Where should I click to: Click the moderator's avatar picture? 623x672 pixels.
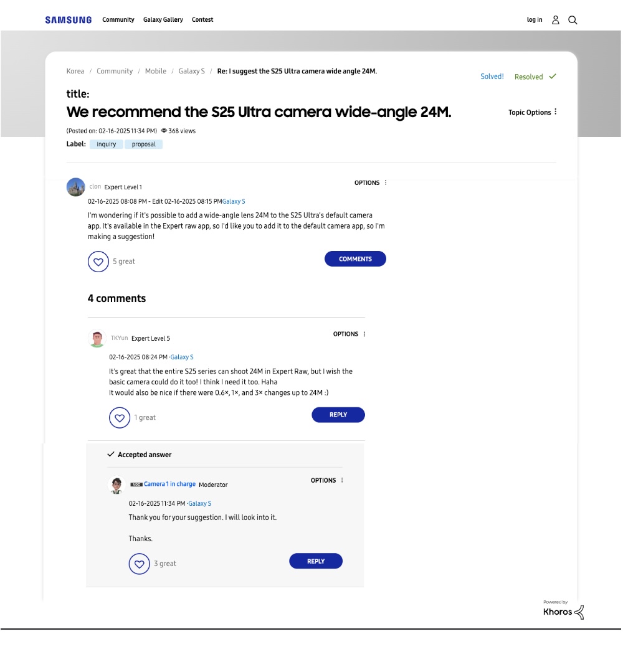coord(117,485)
